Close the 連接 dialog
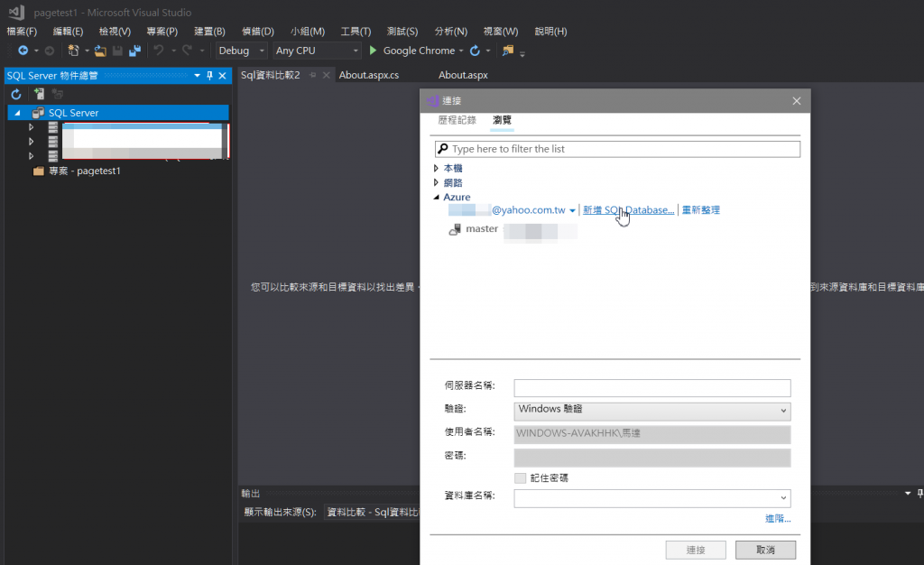The height and width of the screenshot is (565, 924). [797, 101]
